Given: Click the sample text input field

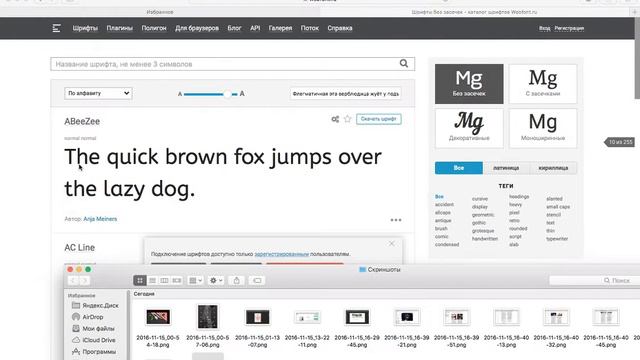Looking at the screenshot, I should pos(345,93).
